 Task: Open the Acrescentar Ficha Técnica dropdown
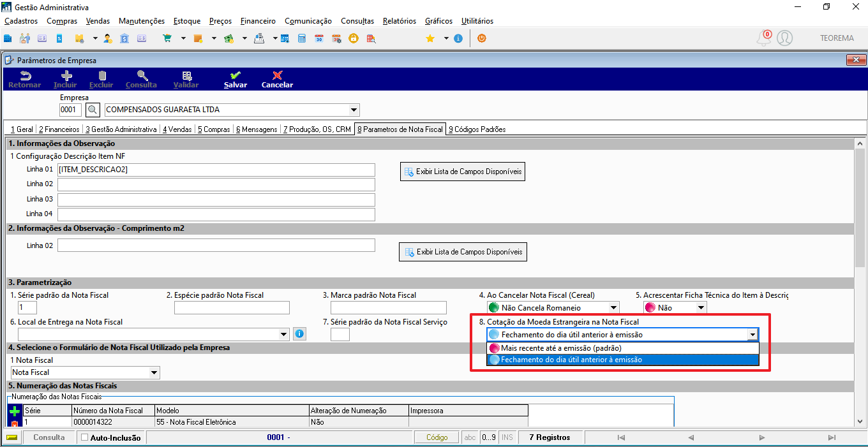point(701,307)
